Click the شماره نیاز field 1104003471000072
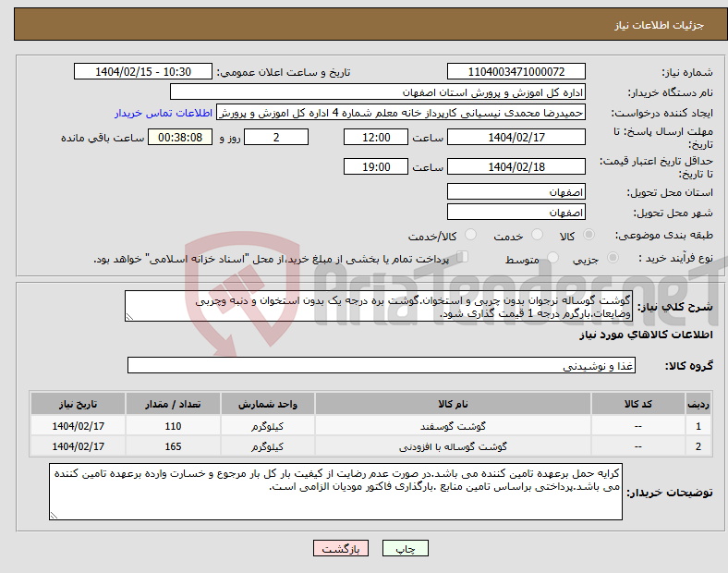 [516, 71]
